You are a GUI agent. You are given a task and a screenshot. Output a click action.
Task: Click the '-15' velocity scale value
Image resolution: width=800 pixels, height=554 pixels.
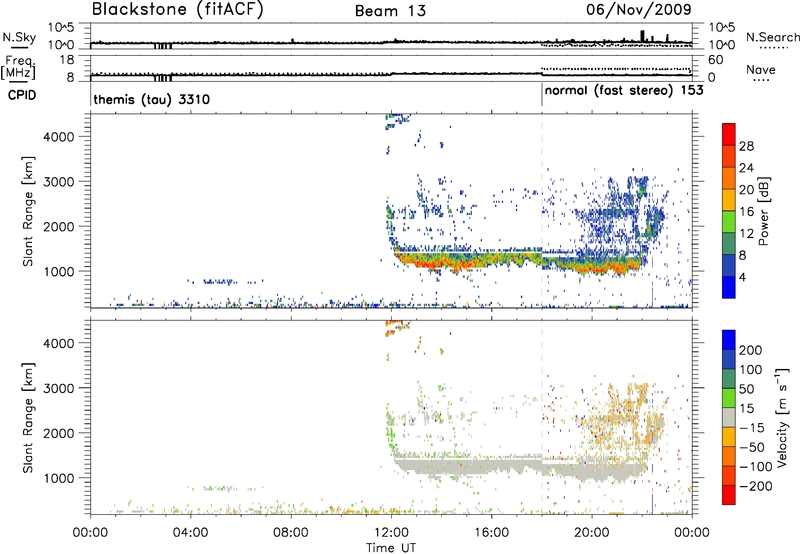[x=751, y=428]
